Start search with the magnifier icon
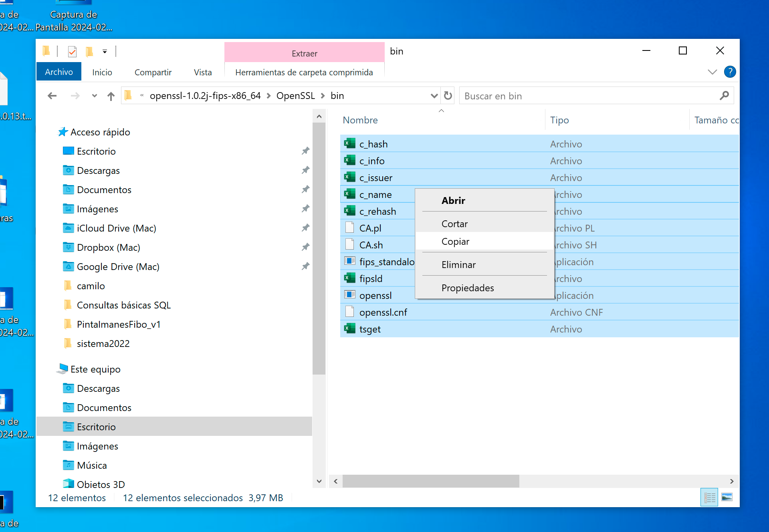The height and width of the screenshot is (532, 769). (724, 95)
